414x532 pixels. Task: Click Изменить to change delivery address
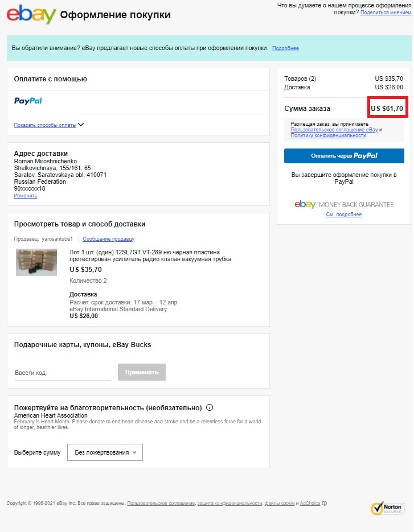click(26, 196)
